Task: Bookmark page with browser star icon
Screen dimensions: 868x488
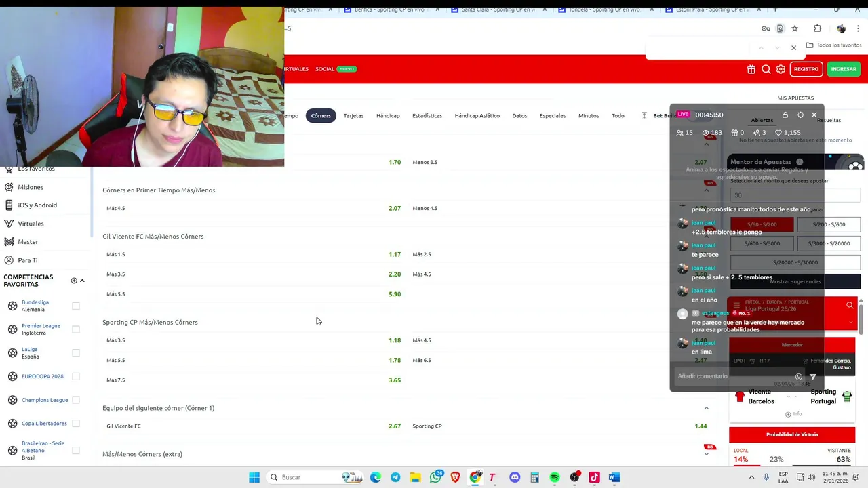Action: coord(795,28)
